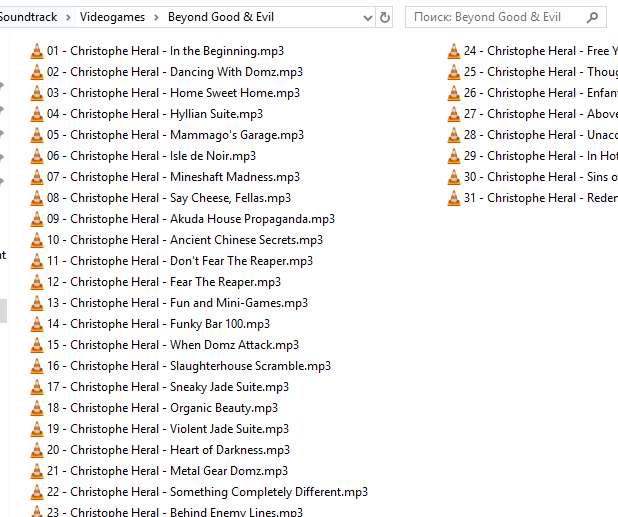Click Beyond Good & Evil in the breadcrumb
The height and width of the screenshot is (517, 618).
pos(221,17)
